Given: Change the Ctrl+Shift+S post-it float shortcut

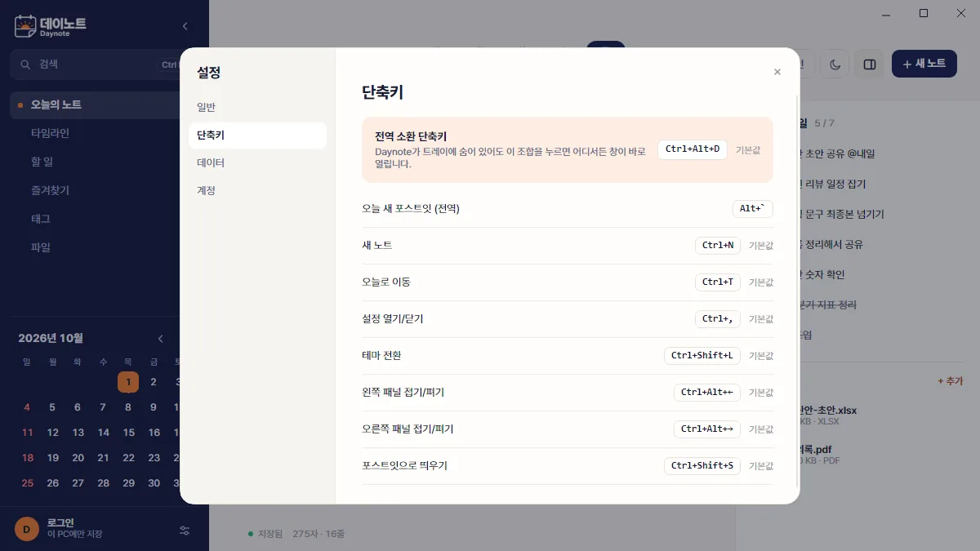Looking at the screenshot, I should click(x=702, y=466).
